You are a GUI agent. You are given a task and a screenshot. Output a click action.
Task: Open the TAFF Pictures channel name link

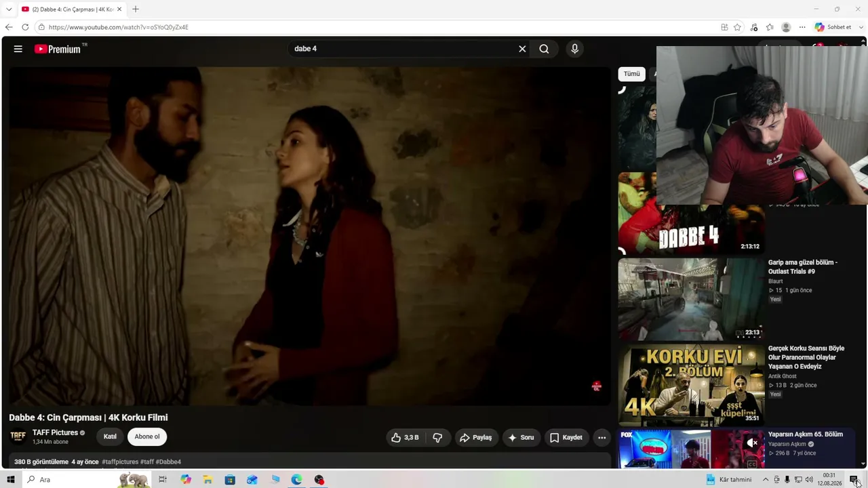(x=55, y=432)
